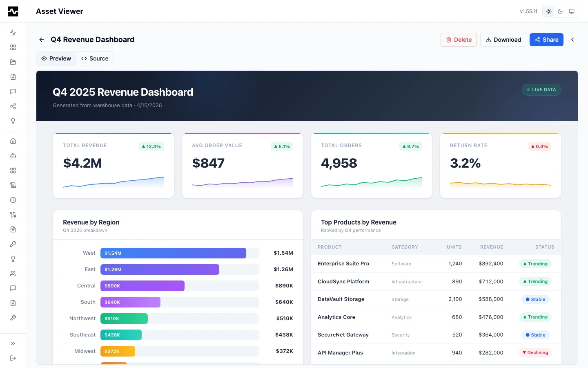The height and width of the screenshot is (368, 588).
Task: Select the light mode sun toggle
Action: tap(549, 11)
